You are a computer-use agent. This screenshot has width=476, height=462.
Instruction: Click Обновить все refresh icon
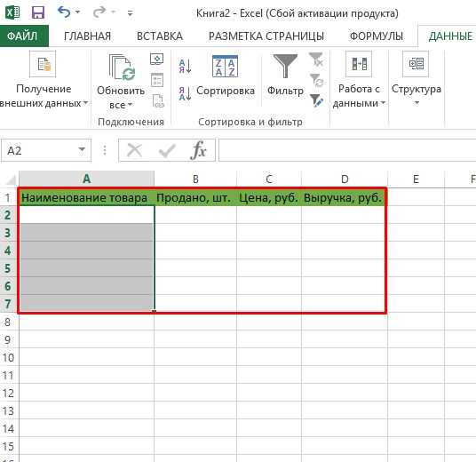122,68
